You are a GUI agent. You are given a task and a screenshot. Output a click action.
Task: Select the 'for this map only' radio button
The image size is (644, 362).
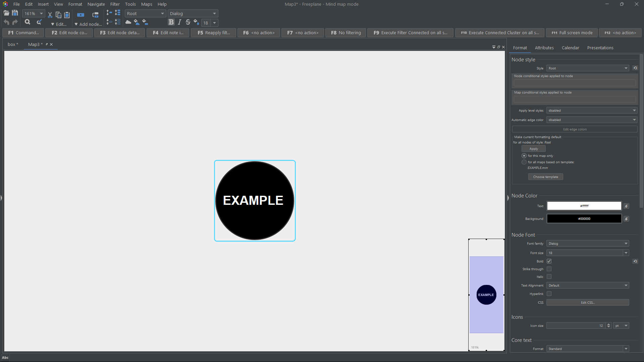click(x=524, y=156)
